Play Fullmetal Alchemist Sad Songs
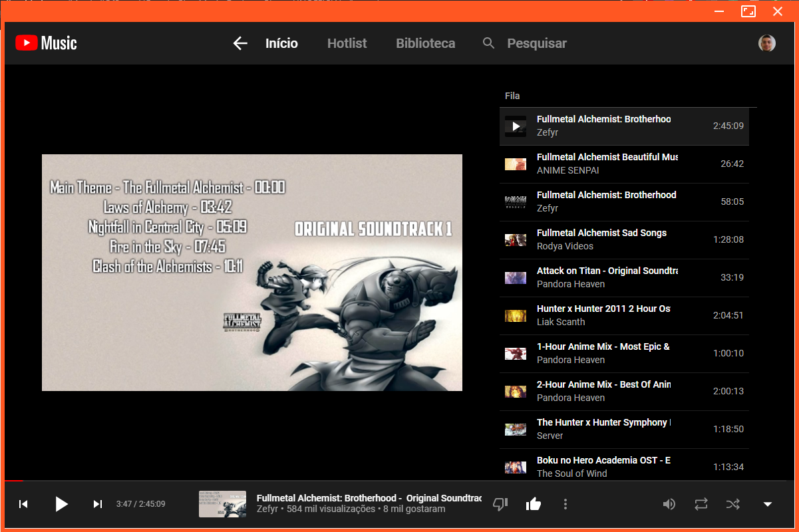The image size is (799, 532). 624,240
